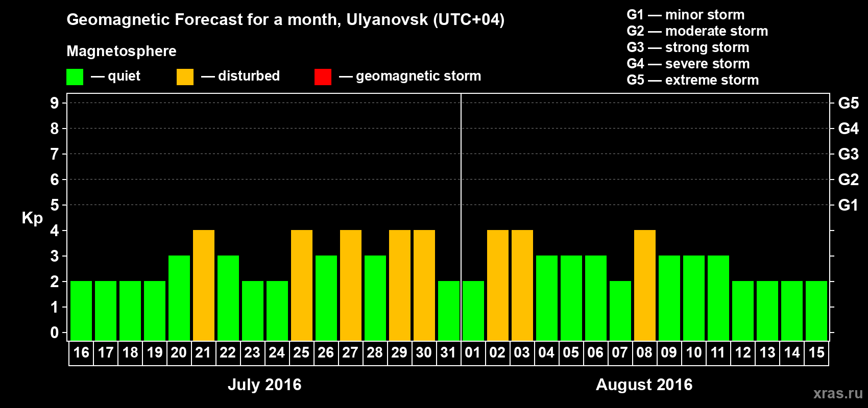Screen dimensions: 868x408
Task: Click date label 09 on axis
Action: click(x=669, y=353)
